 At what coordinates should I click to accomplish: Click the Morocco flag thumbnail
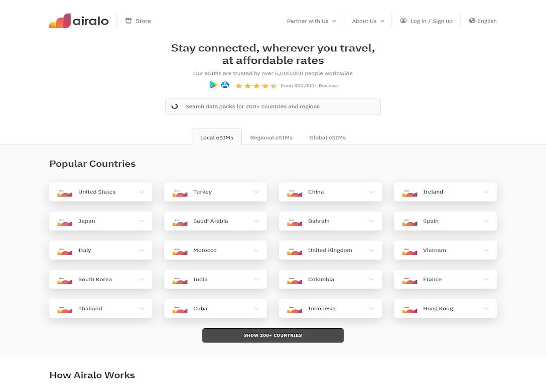(180, 251)
